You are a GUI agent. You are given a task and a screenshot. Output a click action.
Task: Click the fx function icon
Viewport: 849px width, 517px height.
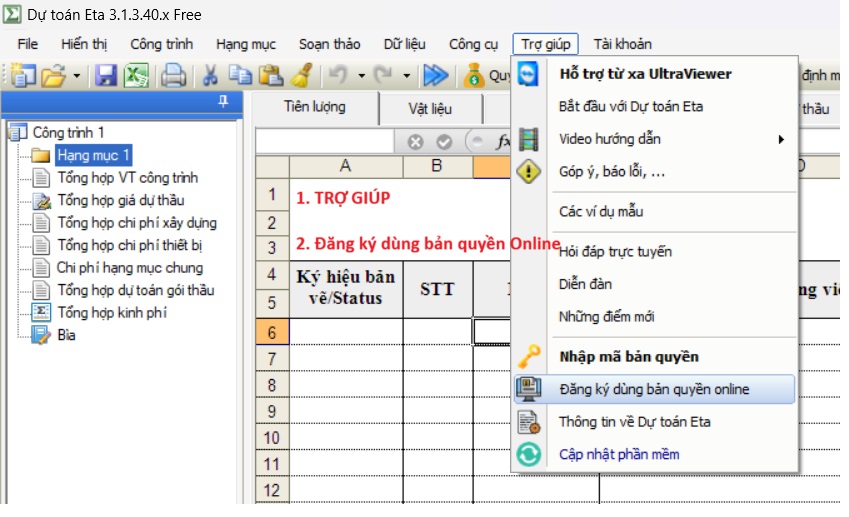click(x=504, y=142)
